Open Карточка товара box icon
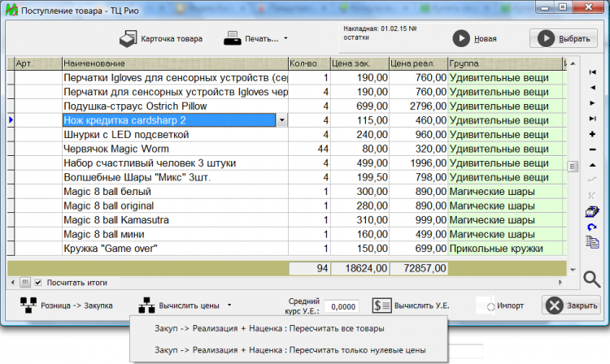Image resolution: width=610 pixels, height=364 pixels. click(x=128, y=38)
